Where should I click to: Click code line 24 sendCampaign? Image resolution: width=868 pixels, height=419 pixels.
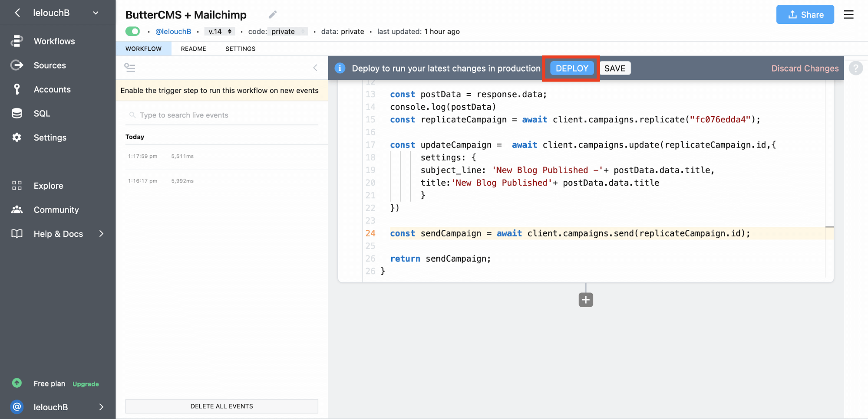point(570,233)
